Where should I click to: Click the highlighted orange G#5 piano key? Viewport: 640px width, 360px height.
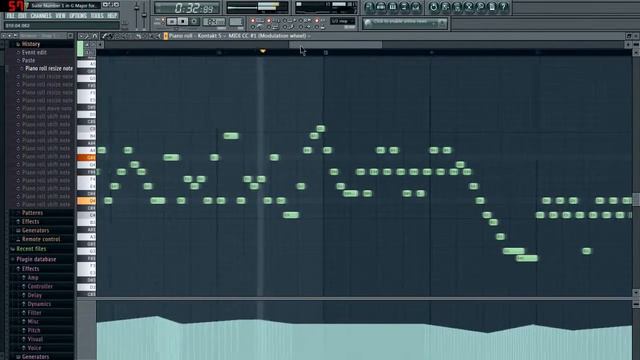click(x=87, y=158)
